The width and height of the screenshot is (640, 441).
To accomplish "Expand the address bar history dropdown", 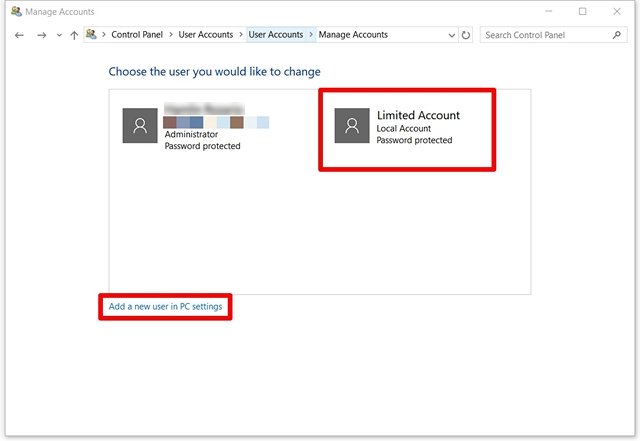I will (x=450, y=35).
